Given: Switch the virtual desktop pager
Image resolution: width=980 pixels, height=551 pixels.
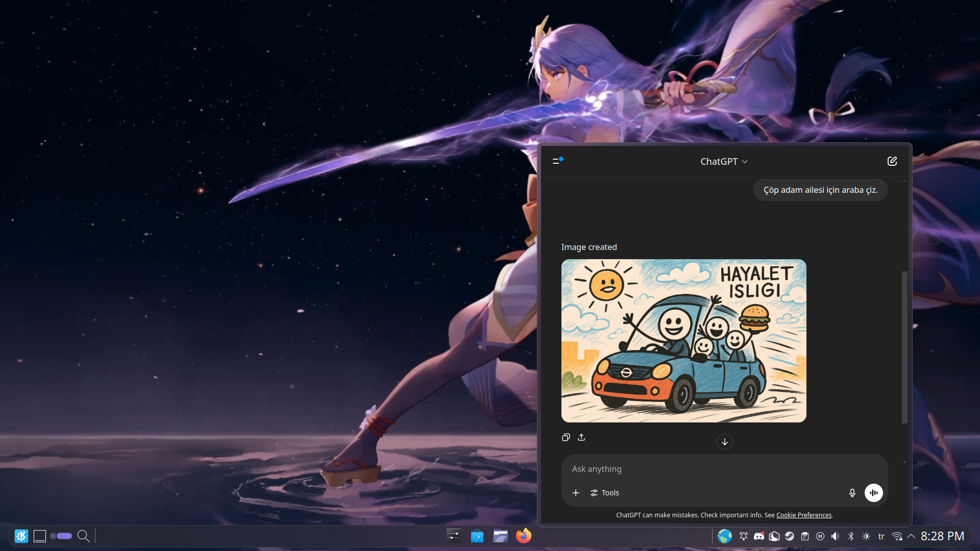Looking at the screenshot, I should pos(61,536).
